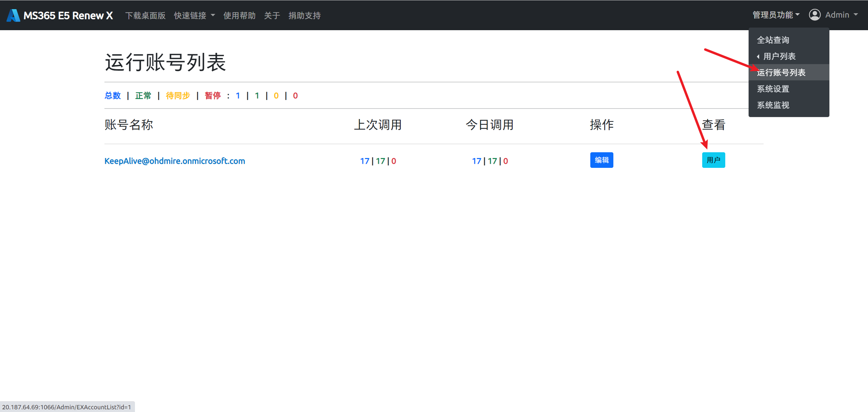Open the Admin avatar icon menu
Viewport: 868px width, 412px height.
pyautogui.click(x=815, y=15)
